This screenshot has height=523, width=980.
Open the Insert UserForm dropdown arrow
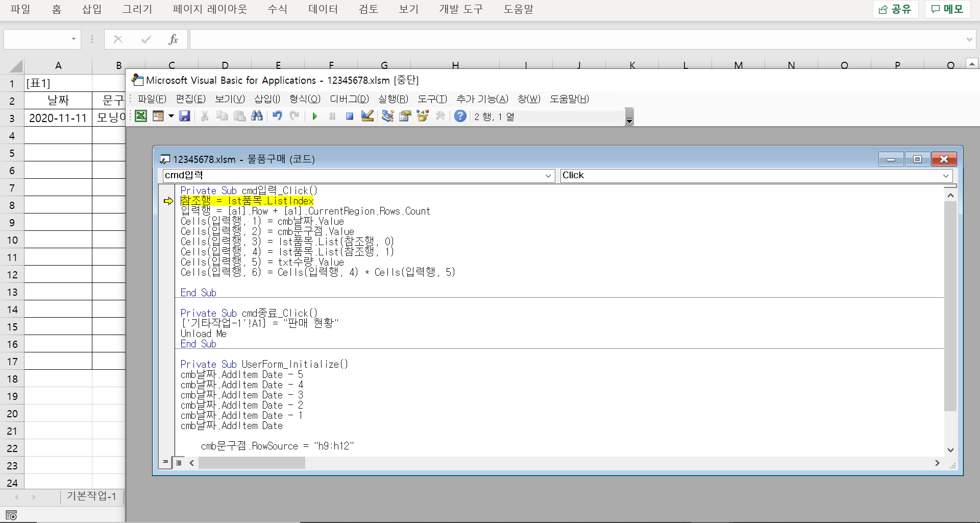tap(171, 116)
